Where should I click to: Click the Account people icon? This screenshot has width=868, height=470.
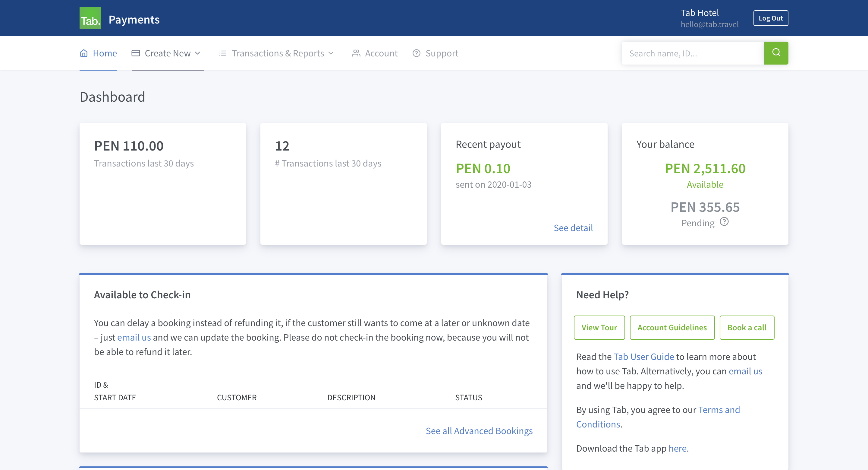[x=356, y=53]
